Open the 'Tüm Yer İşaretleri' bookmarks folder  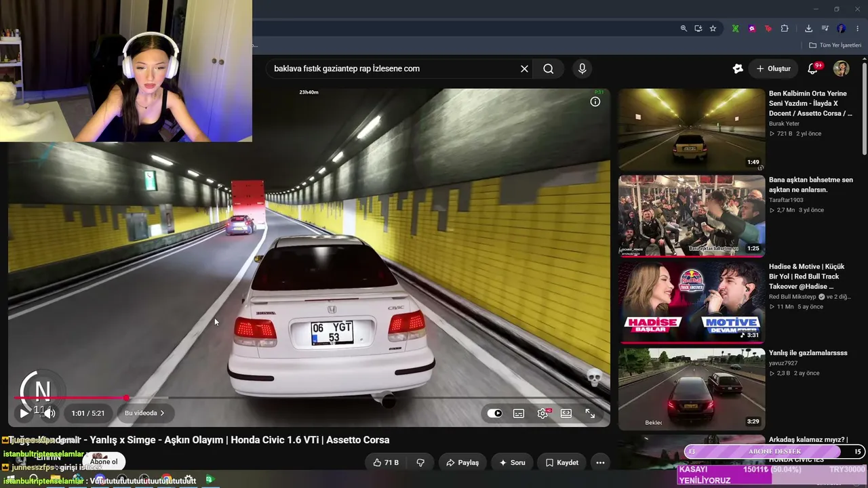point(835,45)
